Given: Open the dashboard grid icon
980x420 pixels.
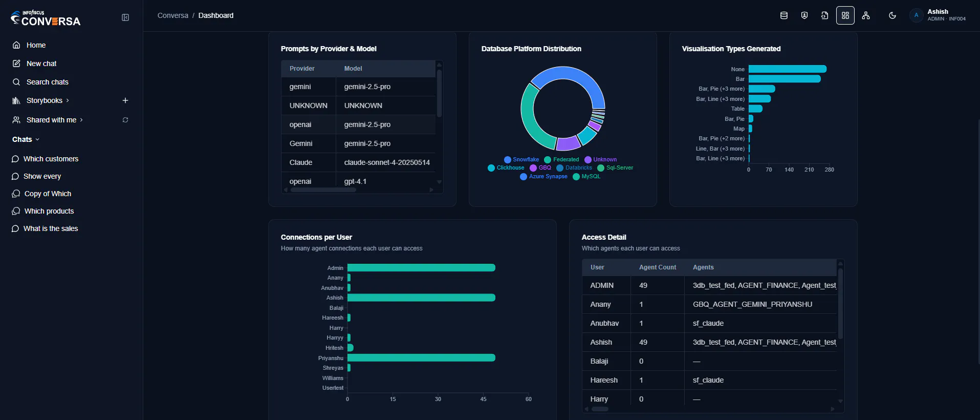Looking at the screenshot, I should (x=845, y=15).
